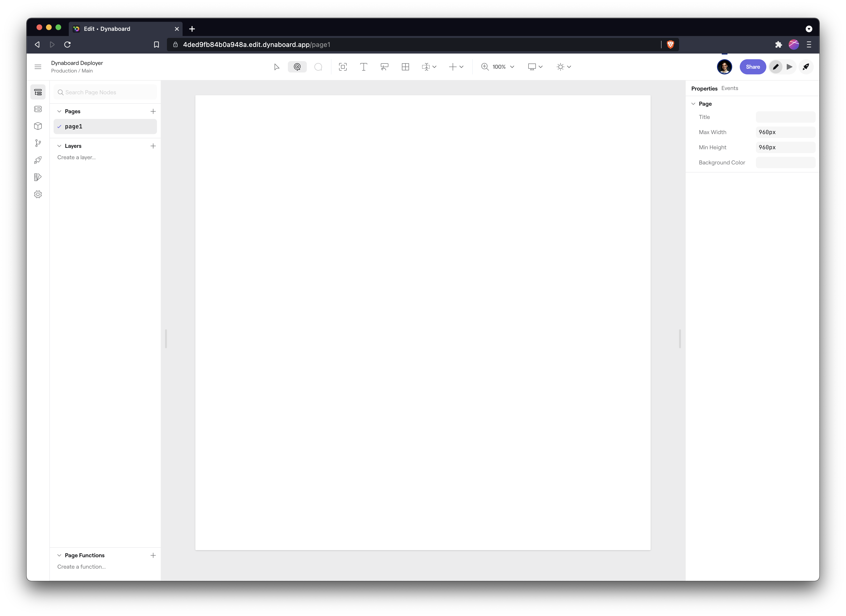The width and height of the screenshot is (846, 616).
Task: Click Create a layer link
Action: 76,157
